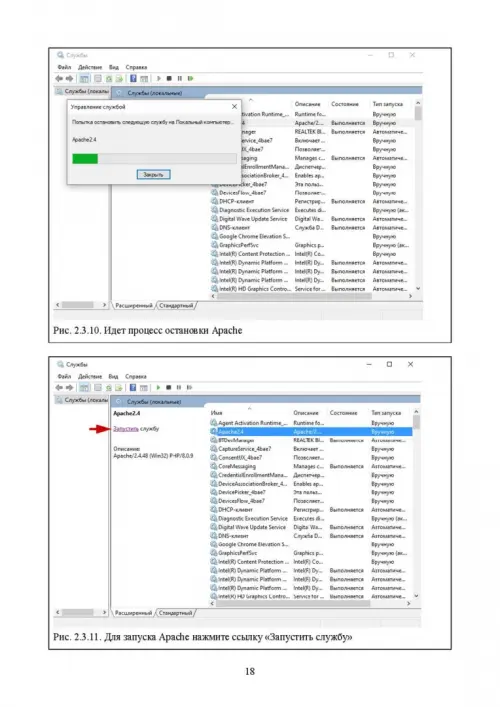
Task: Click the vertical scrollbar up arrow in the Fig. 2.3.11 list
Action: pyautogui.click(x=416, y=412)
